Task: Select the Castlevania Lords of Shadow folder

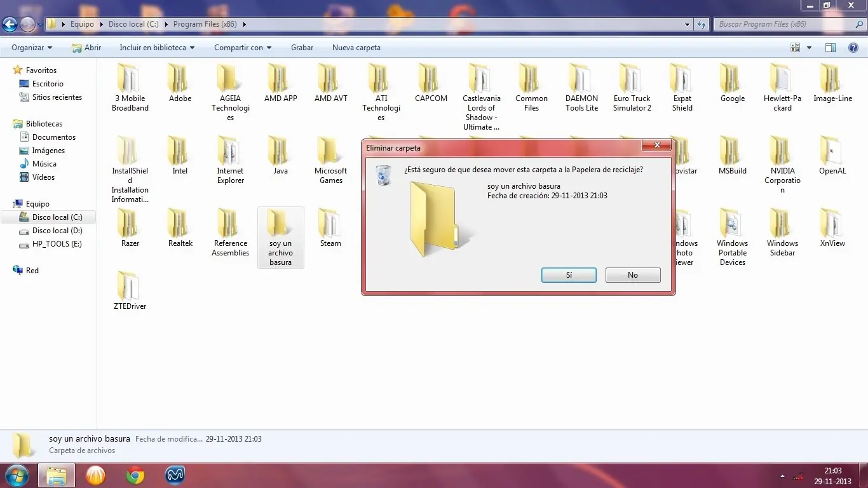Action: [482, 97]
